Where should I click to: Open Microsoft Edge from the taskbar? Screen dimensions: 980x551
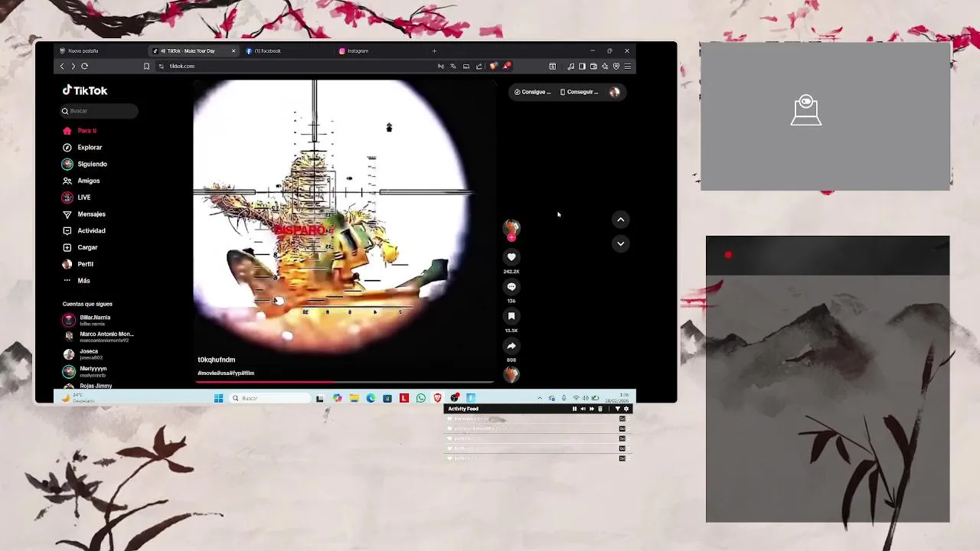(x=371, y=398)
